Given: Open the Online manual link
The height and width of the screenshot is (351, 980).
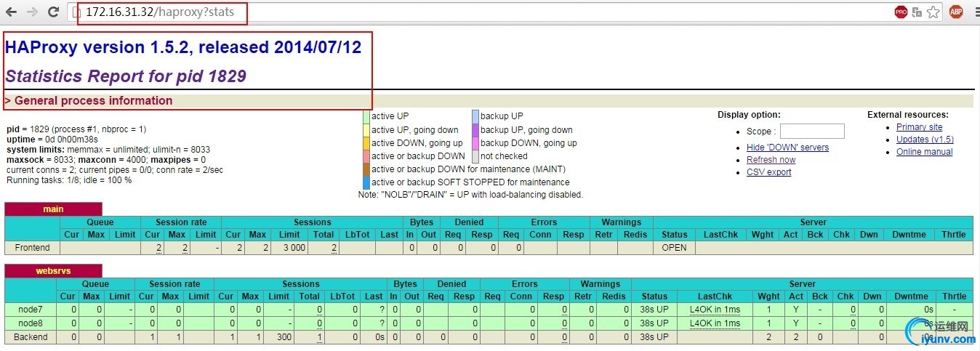Looking at the screenshot, I should (x=924, y=152).
